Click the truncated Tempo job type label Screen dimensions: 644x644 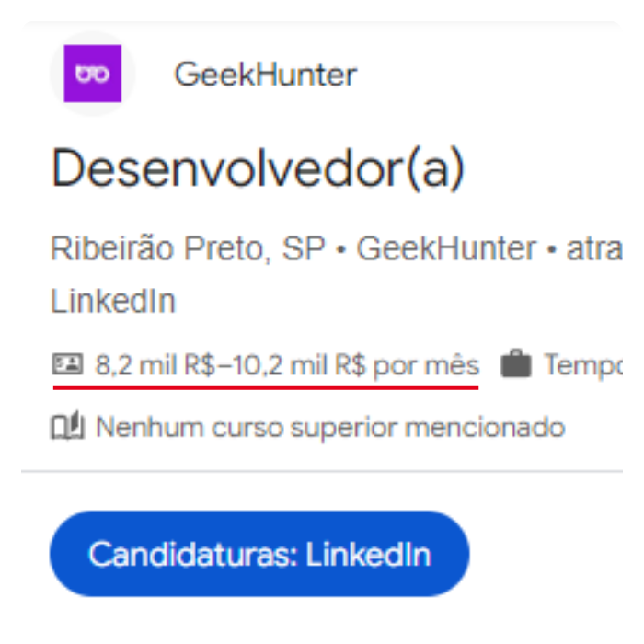pyautogui.click(x=583, y=365)
